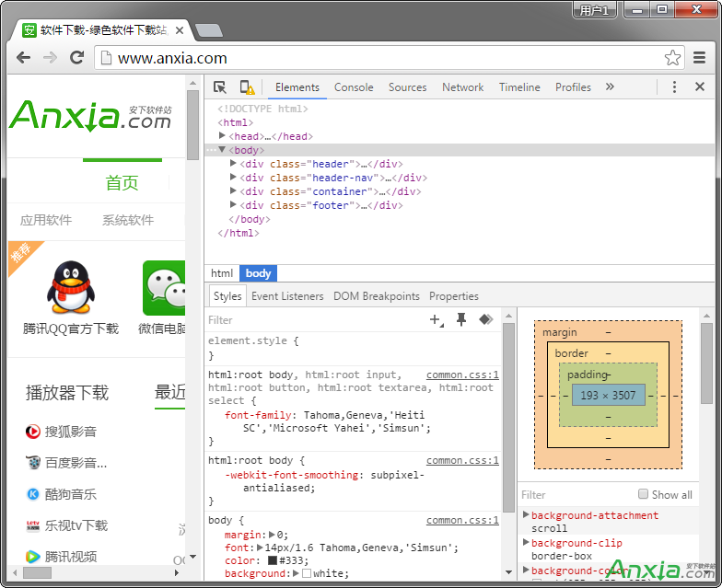
Task: Select html in breadcrumb bar
Action: point(222,272)
